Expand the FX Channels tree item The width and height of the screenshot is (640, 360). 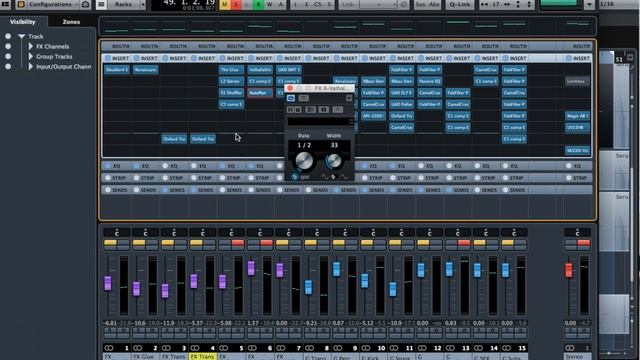tap(31, 46)
